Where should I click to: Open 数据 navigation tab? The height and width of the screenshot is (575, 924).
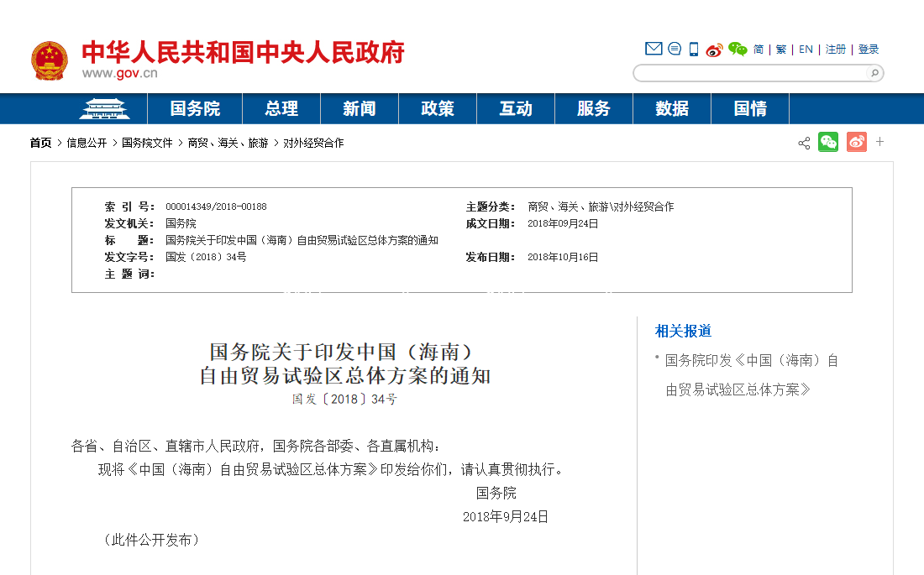(x=672, y=108)
